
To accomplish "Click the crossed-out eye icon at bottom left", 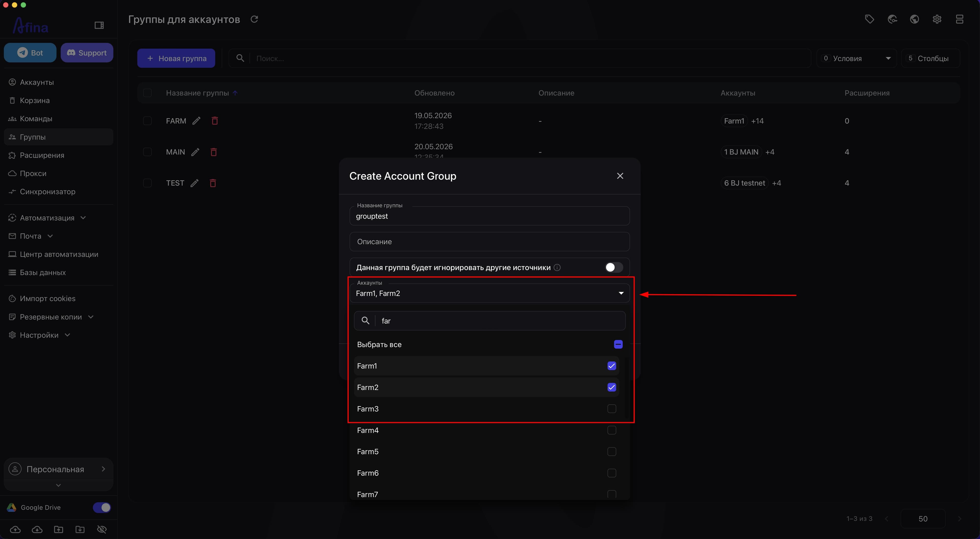I will coord(102,529).
